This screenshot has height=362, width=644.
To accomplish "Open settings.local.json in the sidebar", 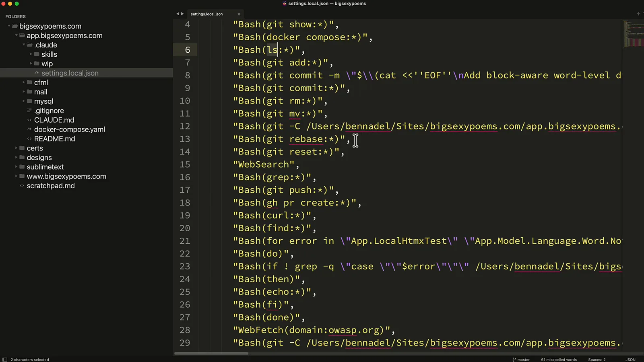I will click(70, 73).
